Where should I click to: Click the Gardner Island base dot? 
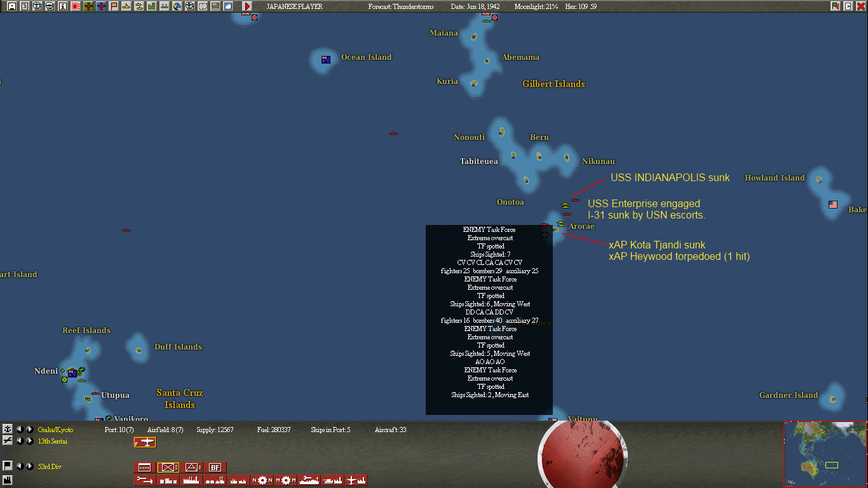tap(832, 399)
